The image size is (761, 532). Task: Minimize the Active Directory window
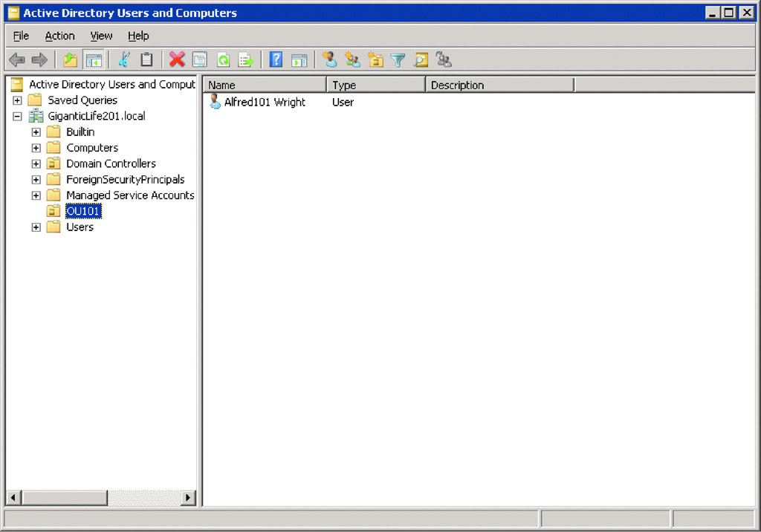click(x=712, y=13)
